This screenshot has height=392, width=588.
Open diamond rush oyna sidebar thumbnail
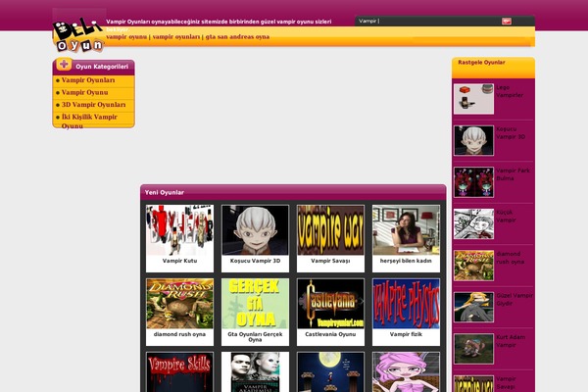click(473, 266)
